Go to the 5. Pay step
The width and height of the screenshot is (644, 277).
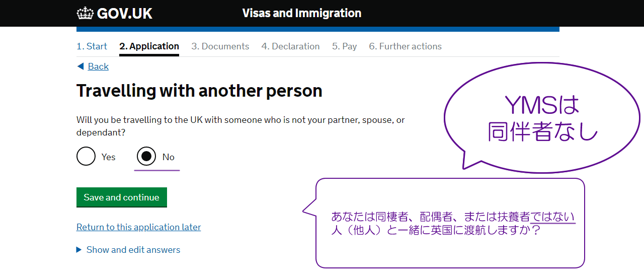(x=344, y=46)
